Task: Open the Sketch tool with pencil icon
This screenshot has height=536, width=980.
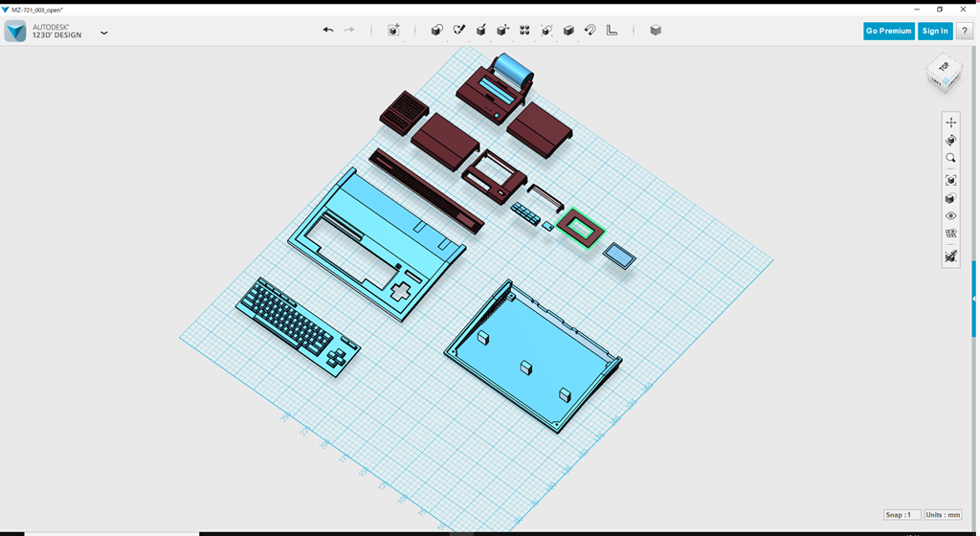Action: [x=458, y=31]
